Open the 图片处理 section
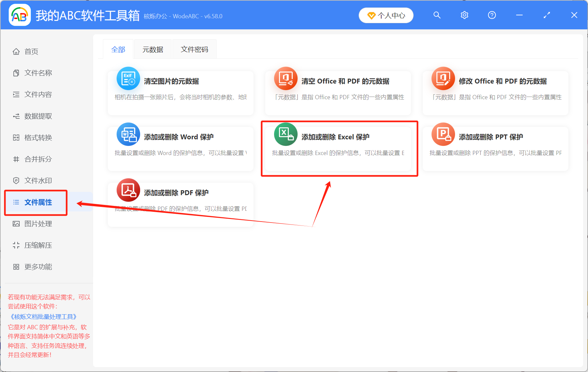The image size is (588, 372). (38, 224)
